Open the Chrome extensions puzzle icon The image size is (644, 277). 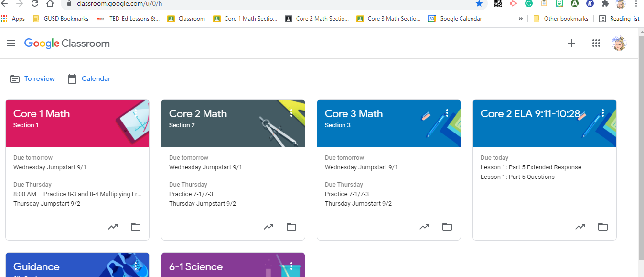click(x=605, y=3)
